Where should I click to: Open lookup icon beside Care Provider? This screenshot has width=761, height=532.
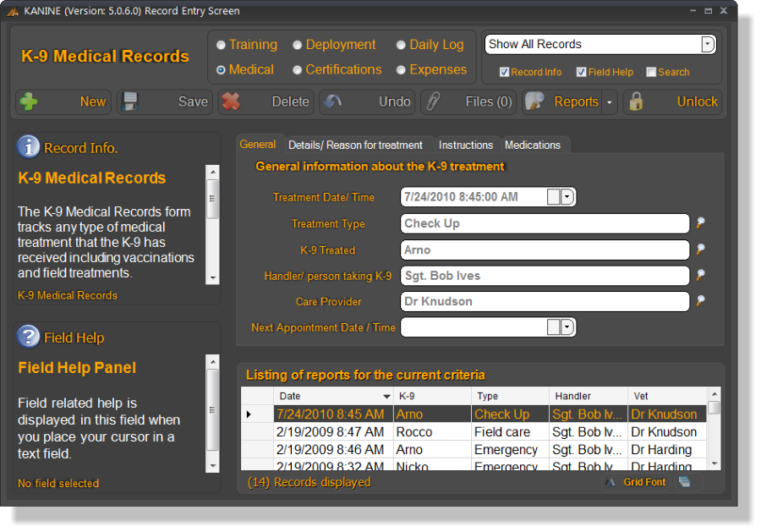[700, 300]
